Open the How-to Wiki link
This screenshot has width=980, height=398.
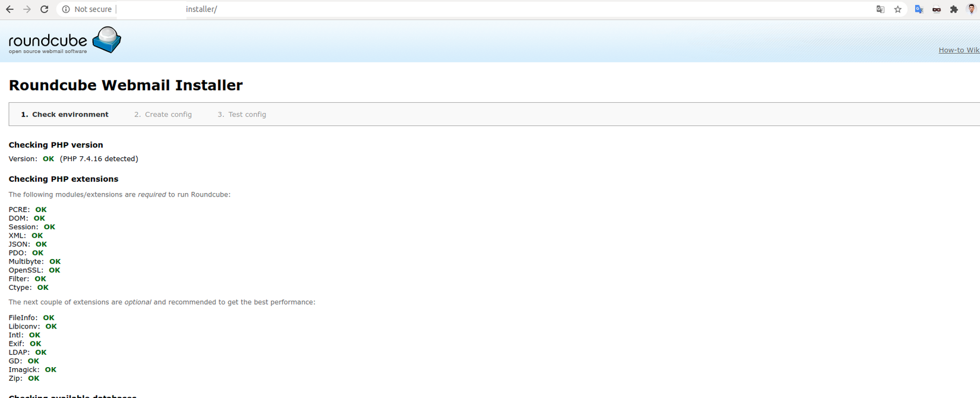coord(959,50)
